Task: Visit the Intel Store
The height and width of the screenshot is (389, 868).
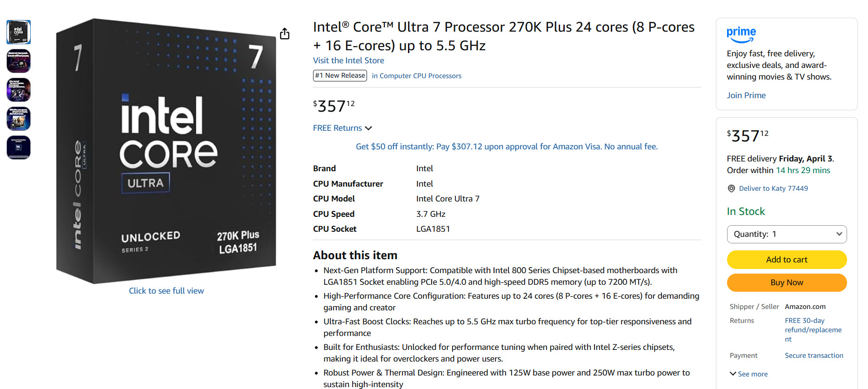Action: (x=348, y=60)
